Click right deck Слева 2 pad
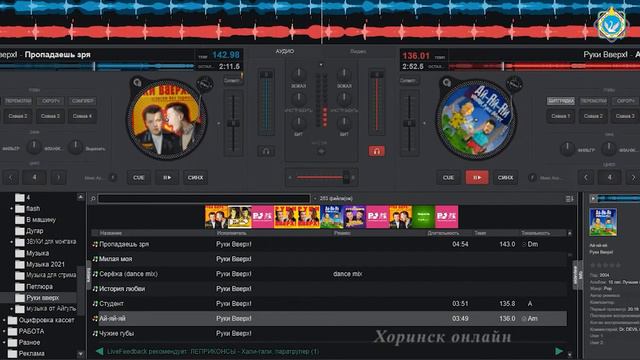The height and width of the screenshot is (360, 640). pos(593,116)
